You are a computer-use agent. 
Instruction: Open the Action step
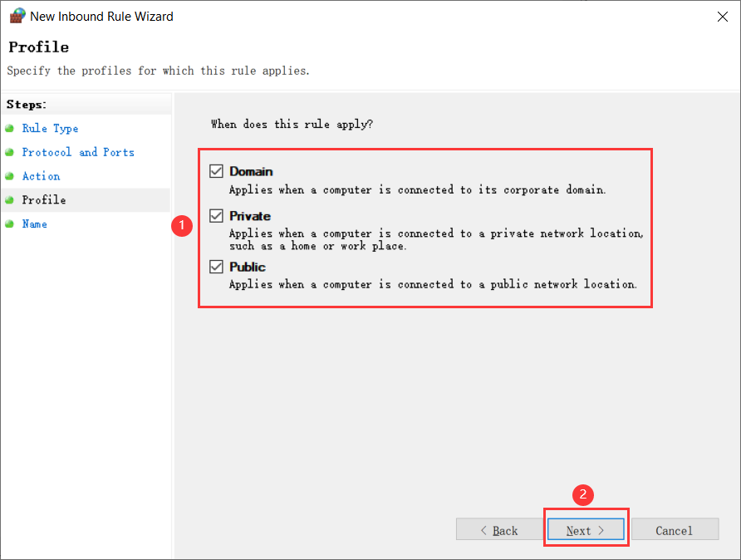point(42,176)
